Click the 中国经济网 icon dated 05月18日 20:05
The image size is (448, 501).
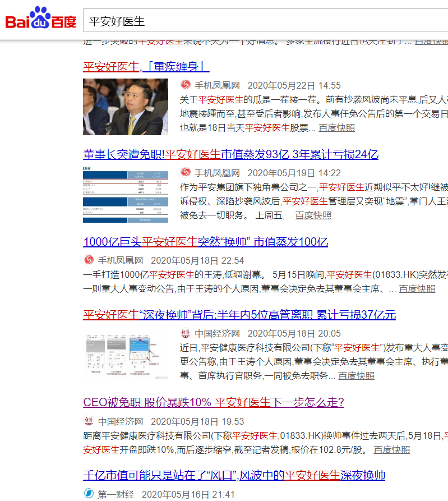tap(186, 333)
